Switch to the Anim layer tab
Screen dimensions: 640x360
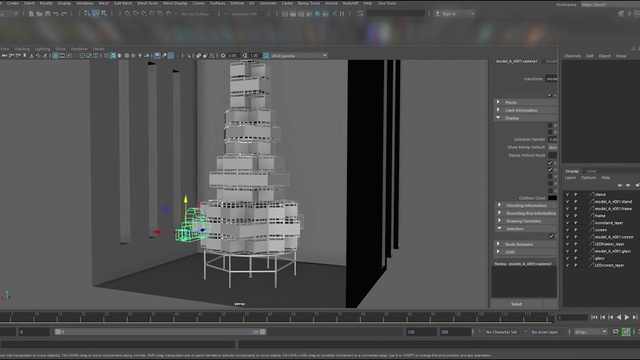coord(591,171)
